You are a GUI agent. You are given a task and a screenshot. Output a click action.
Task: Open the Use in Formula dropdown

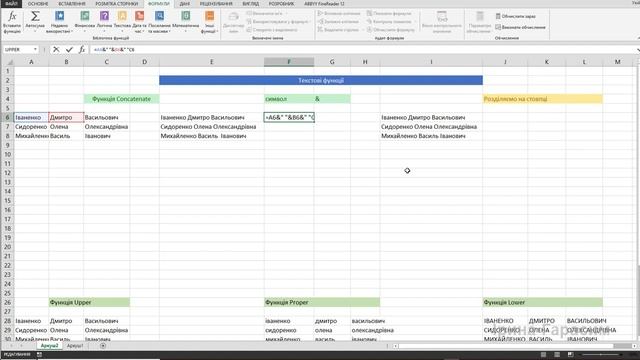[x=278, y=22]
